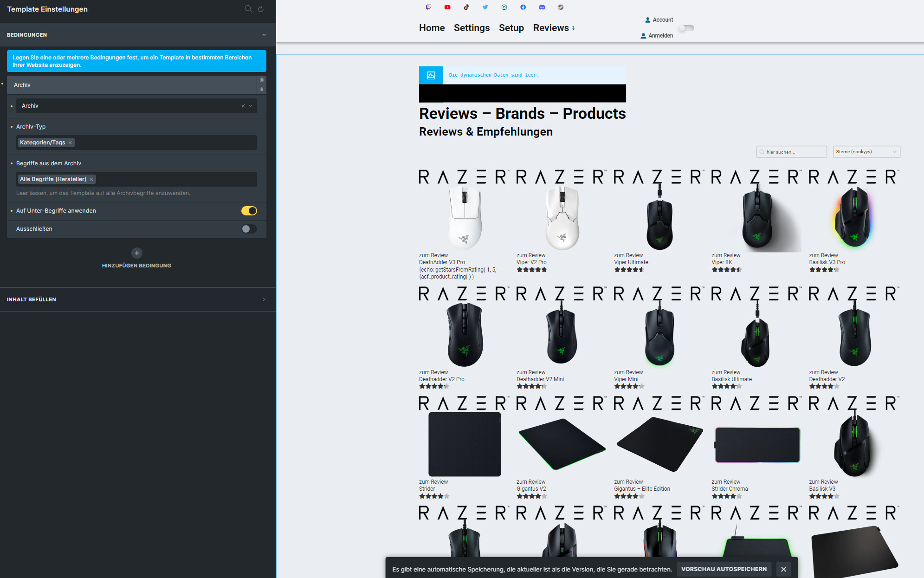Click the Basilisk V3 Pro mouse image
This screenshot has width=924, height=578.
(854, 217)
